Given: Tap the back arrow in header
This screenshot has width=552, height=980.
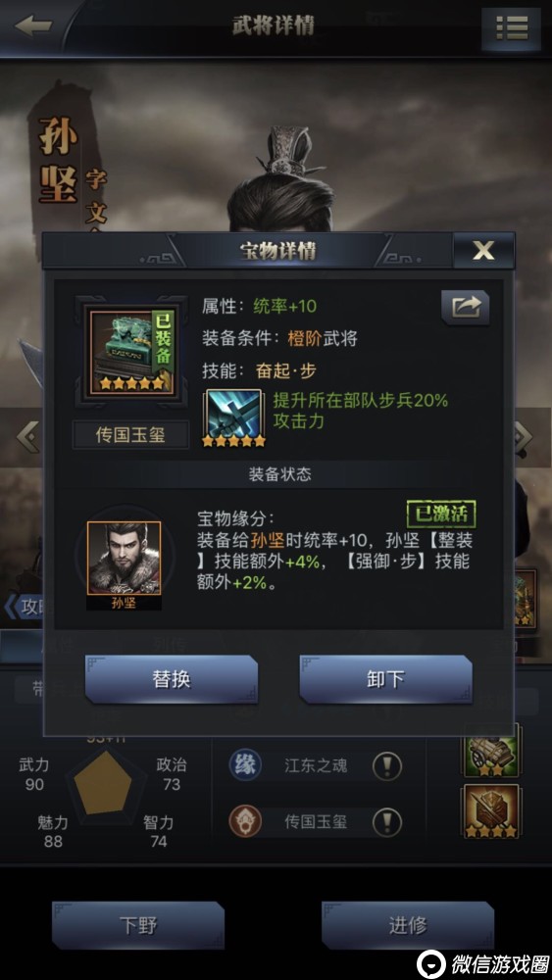Looking at the screenshot, I should pyautogui.click(x=32, y=25).
